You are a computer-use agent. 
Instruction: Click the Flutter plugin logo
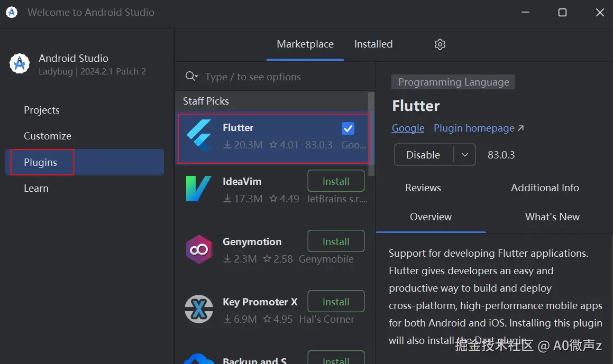pyautogui.click(x=199, y=134)
